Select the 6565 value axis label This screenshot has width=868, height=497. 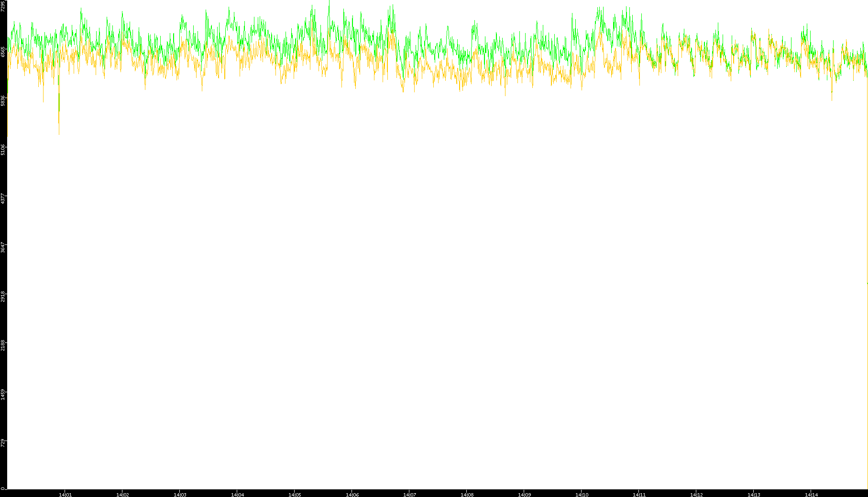pyautogui.click(x=3, y=52)
